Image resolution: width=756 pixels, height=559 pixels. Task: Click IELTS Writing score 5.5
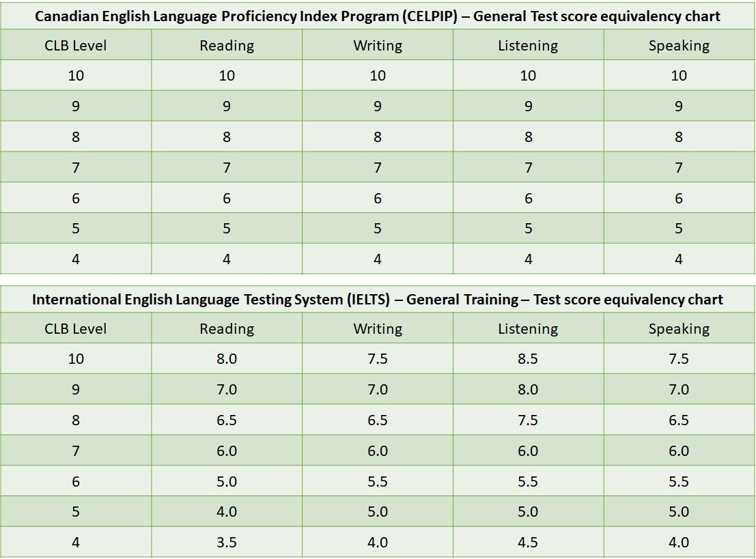tap(378, 482)
